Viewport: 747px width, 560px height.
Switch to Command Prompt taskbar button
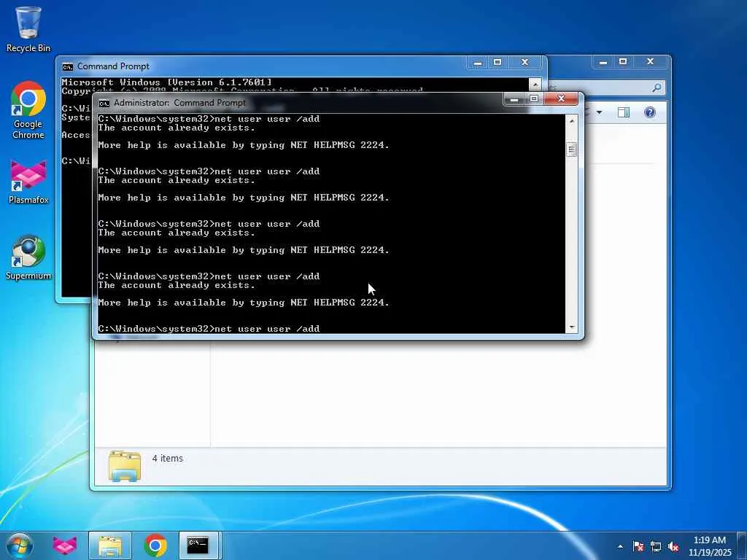pos(198,545)
